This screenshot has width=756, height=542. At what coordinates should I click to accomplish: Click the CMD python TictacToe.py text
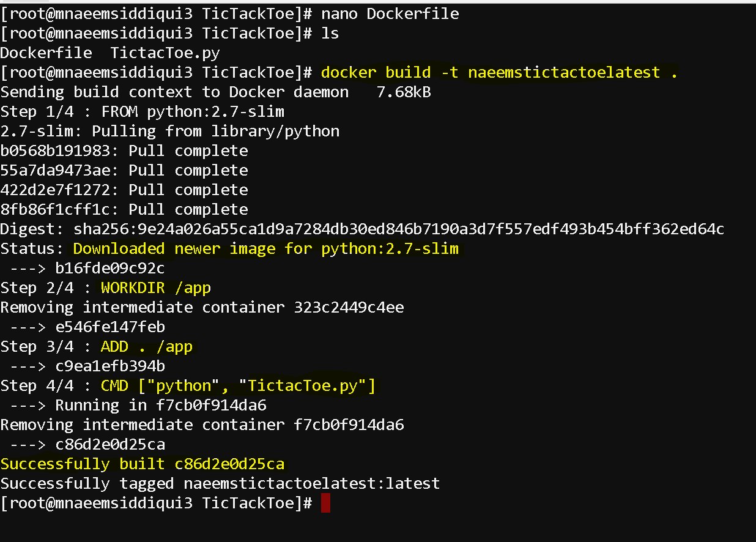click(239, 385)
